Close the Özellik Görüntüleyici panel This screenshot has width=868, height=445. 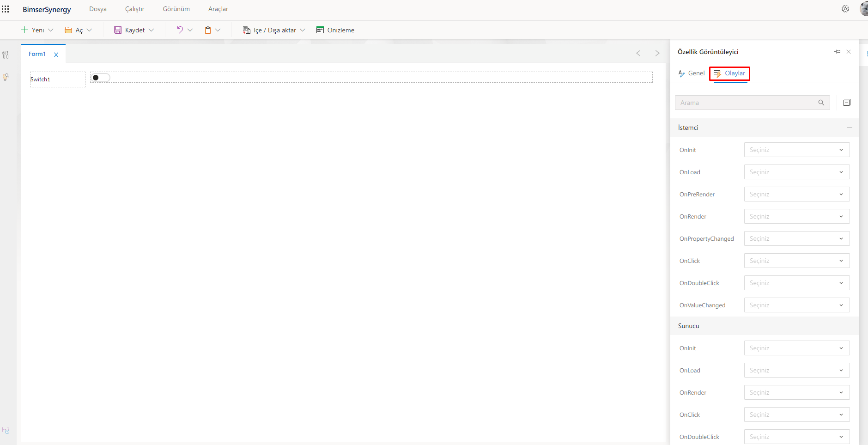[849, 52]
